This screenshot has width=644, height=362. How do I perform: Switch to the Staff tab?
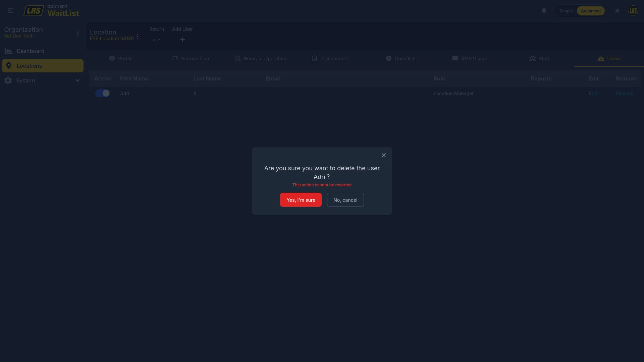coord(539,59)
